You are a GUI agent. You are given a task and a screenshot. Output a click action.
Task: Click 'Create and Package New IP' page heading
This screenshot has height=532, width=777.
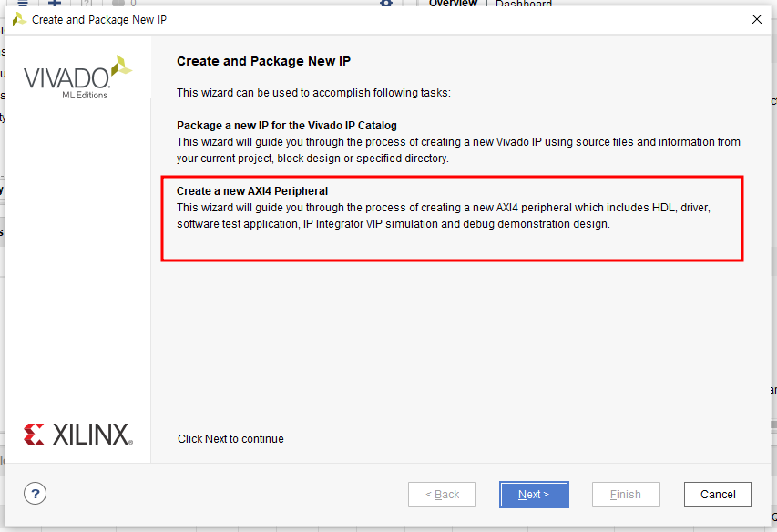pos(263,61)
